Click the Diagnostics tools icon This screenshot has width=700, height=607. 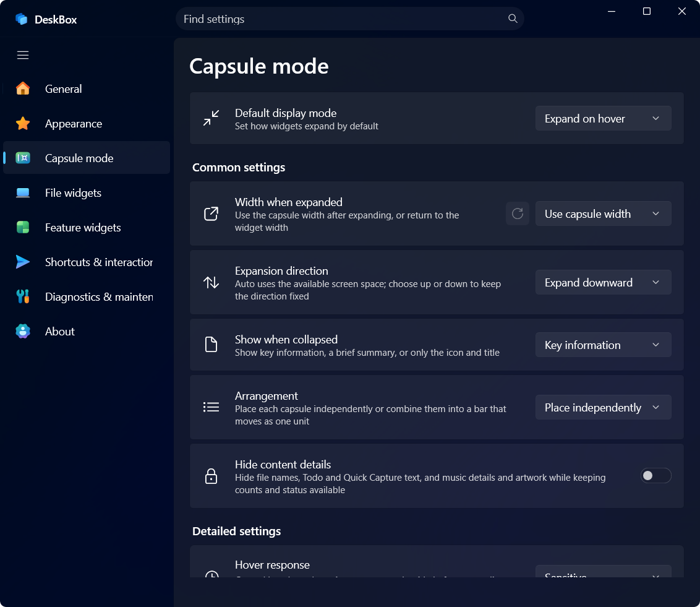tap(23, 296)
